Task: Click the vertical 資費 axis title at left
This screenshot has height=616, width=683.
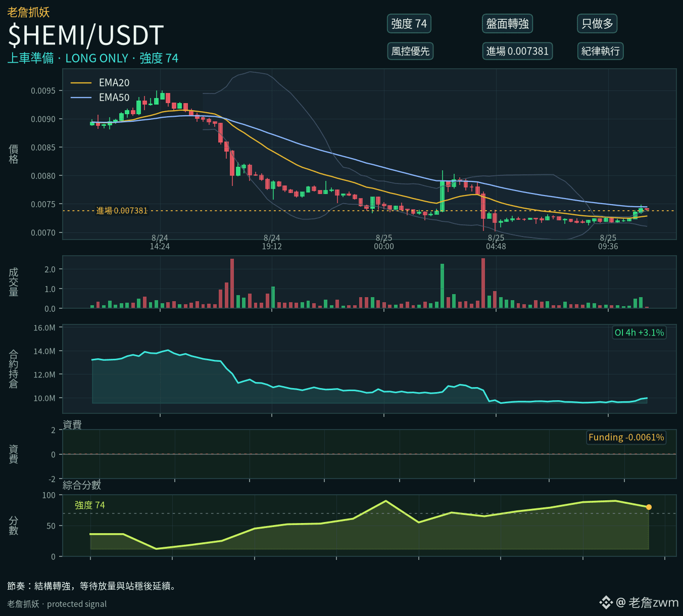Action: point(14,454)
